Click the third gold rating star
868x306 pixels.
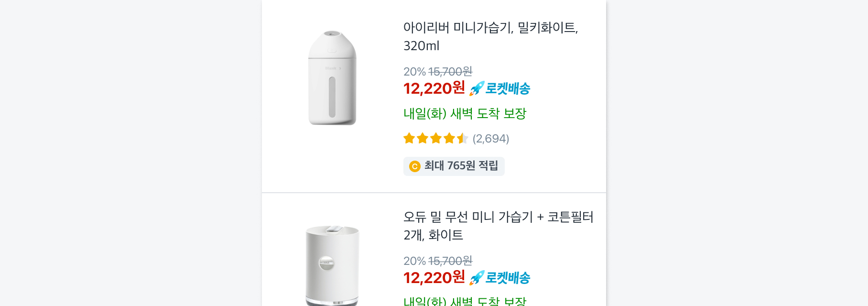[436, 139]
